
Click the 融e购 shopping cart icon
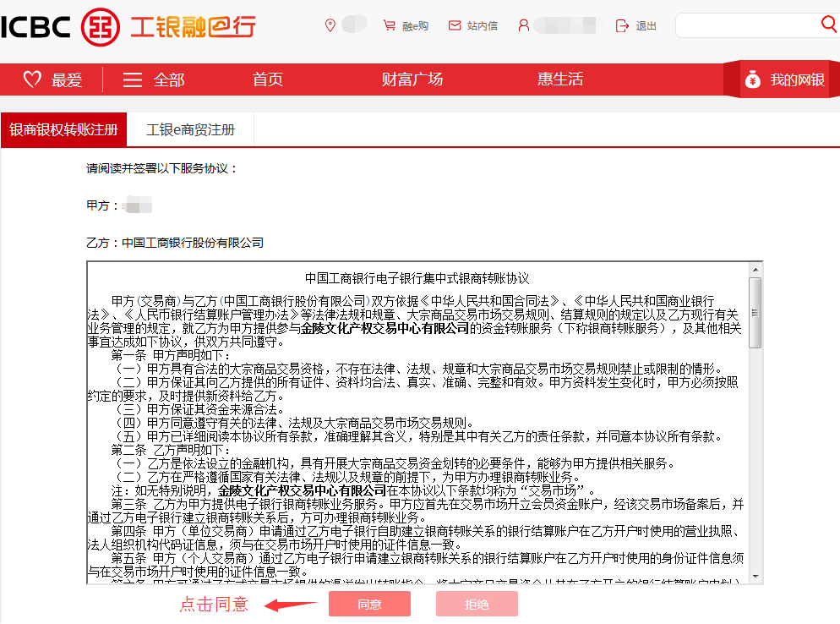[x=389, y=25]
